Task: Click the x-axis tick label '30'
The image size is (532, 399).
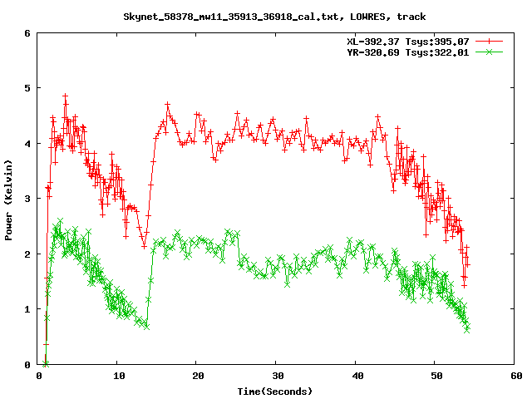Action: pos(278,376)
